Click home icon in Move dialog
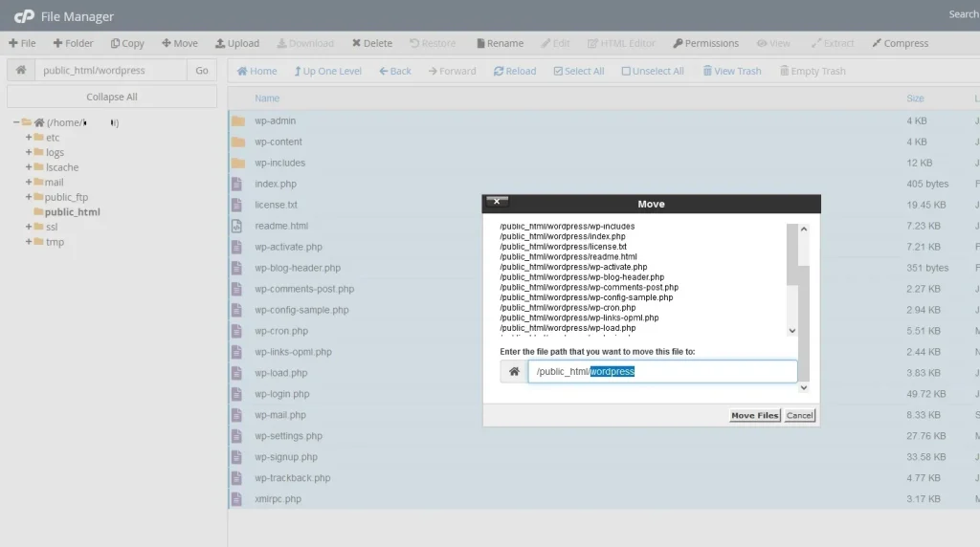Image resolution: width=980 pixels, height=547 pixels. click(x=514, y=371)
